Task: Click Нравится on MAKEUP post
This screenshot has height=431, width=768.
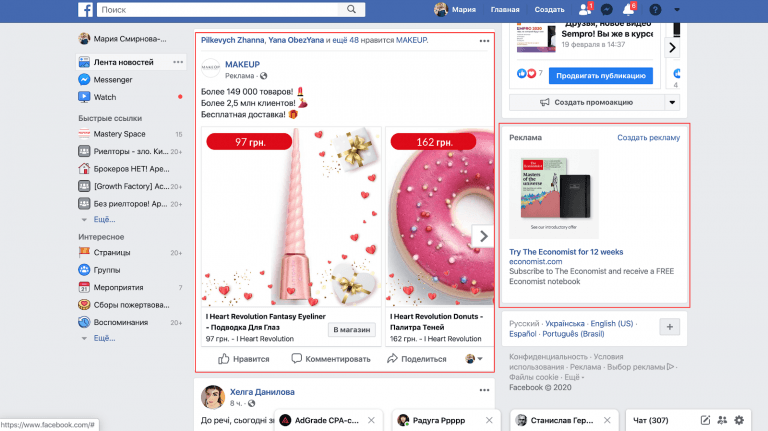Action: pos(243,359)
